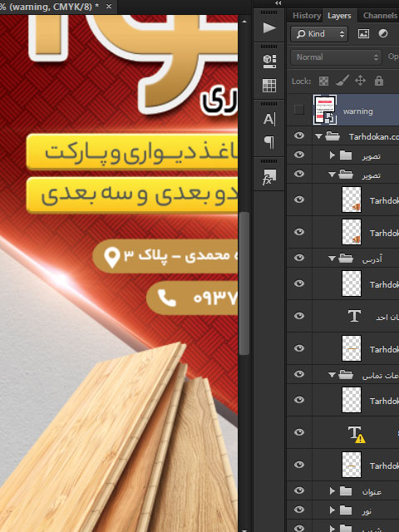Enable lock transparent pixels icon
This screenshot has width=399, height=532.
323,81
